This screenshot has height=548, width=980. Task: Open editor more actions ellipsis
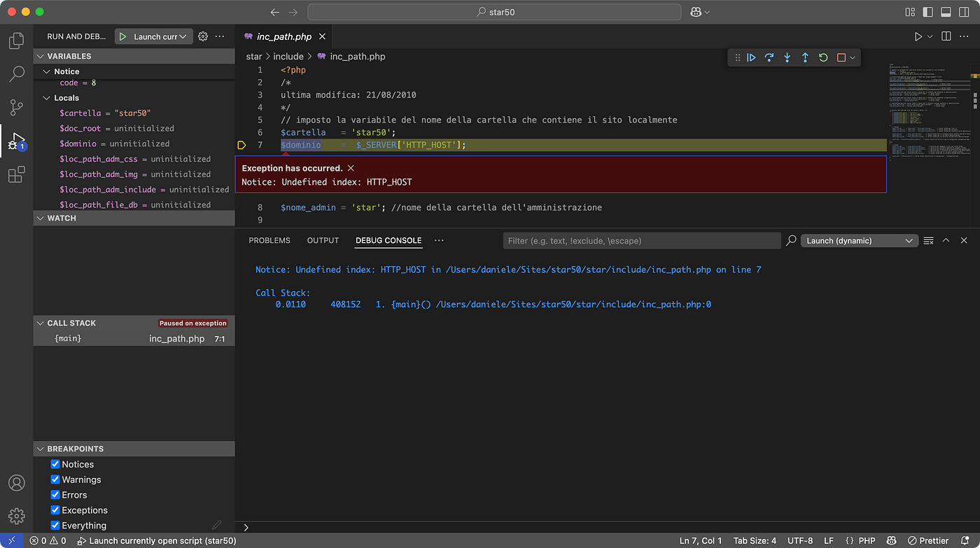coord(964,36)
